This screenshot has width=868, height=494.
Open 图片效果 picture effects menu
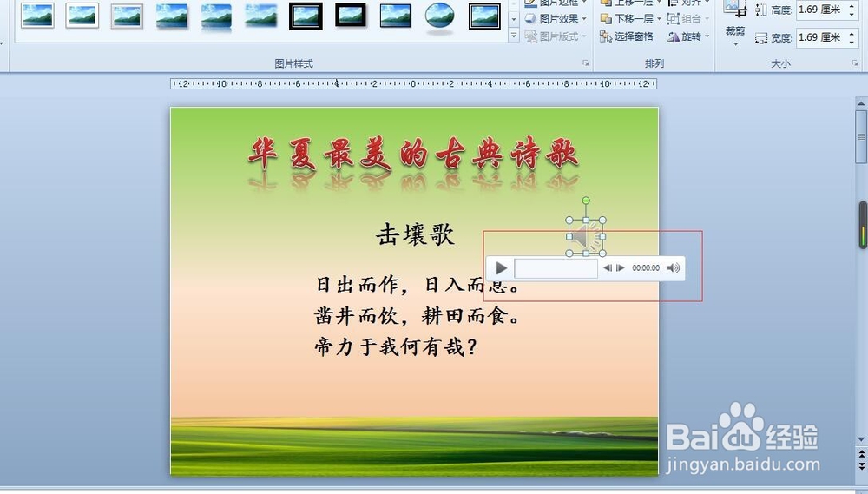pos(556,18)
